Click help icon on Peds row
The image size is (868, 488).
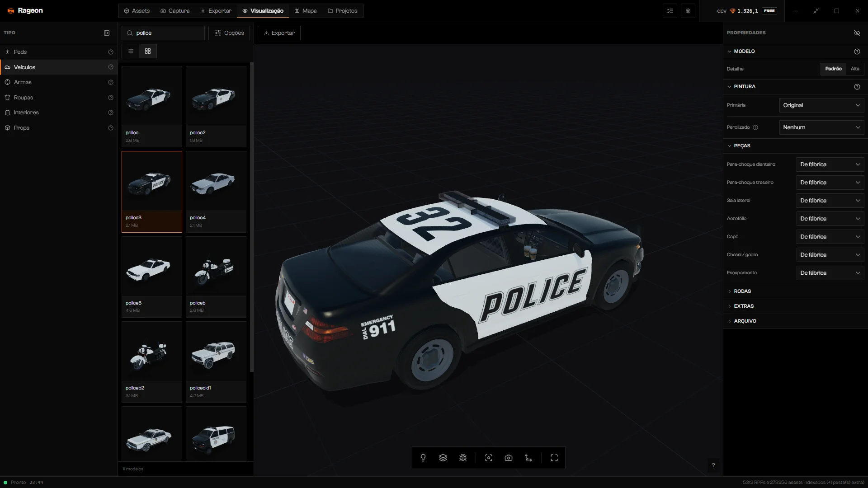pyautogui.click(x=111, y=52)
